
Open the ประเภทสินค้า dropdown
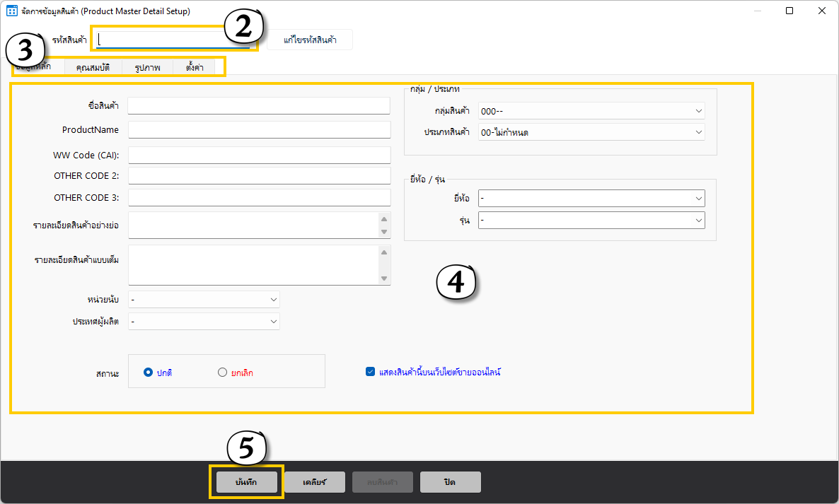click(x=591, y=132)
